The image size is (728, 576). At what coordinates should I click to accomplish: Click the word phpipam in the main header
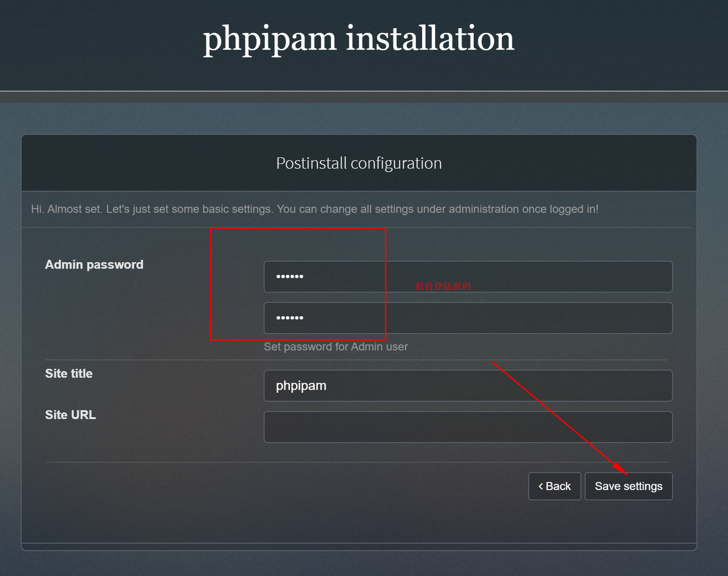click(269, 39)
